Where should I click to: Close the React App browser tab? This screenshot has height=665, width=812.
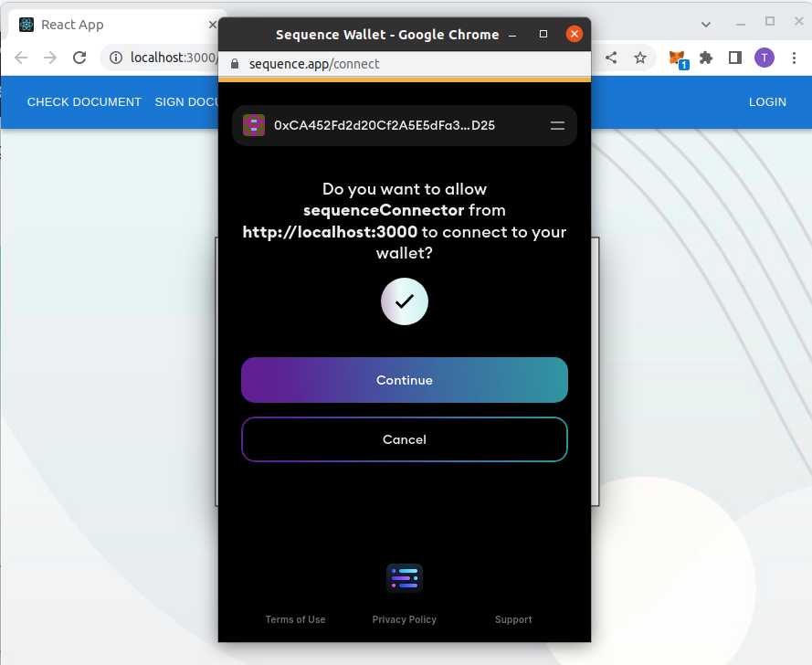(x=212, y=25)
